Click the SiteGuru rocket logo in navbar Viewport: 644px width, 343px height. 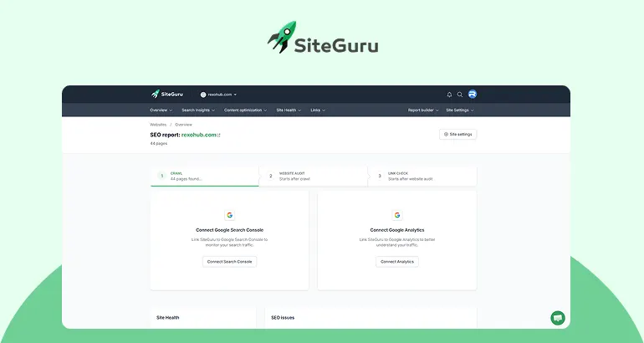click(x=166, y=94)
